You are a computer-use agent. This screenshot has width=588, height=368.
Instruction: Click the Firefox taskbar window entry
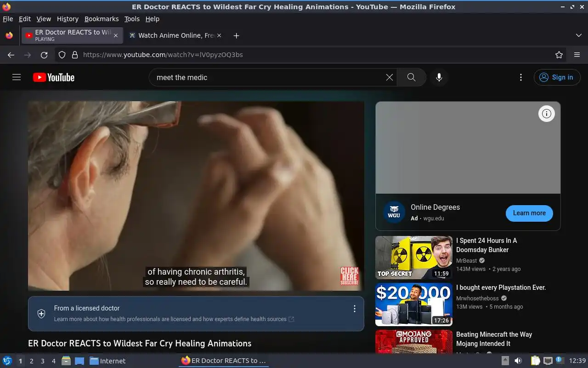[x=224, y=361]
